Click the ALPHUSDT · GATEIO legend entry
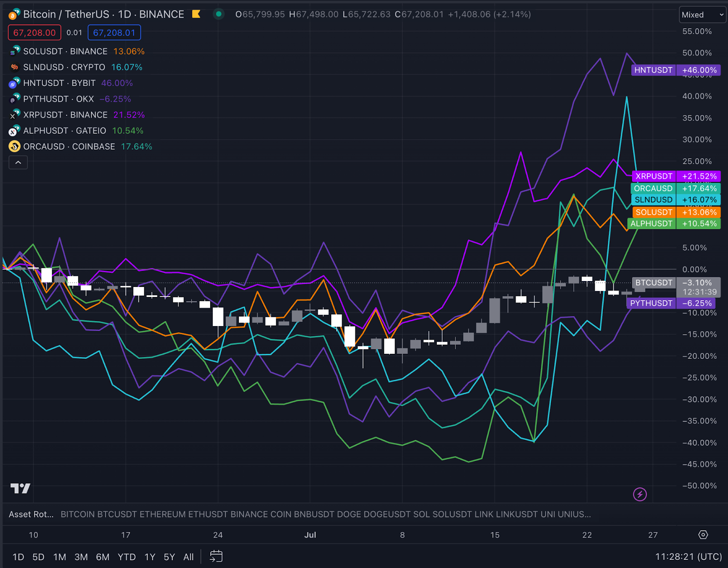This screenshot has width=728, height=568. click(65, 131)
